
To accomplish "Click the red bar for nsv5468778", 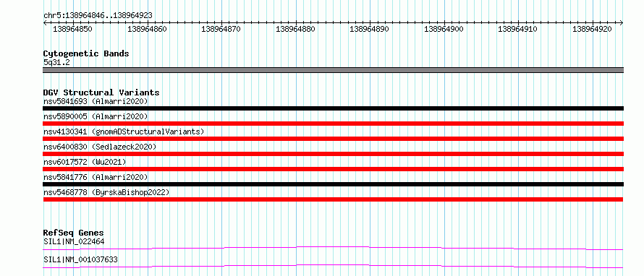I will pos(333,199).
